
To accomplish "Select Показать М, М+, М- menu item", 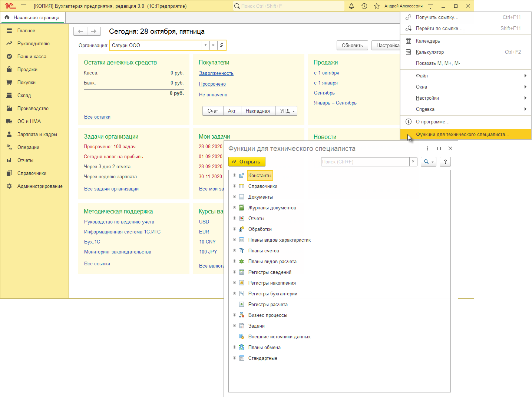I will [466, 63].
